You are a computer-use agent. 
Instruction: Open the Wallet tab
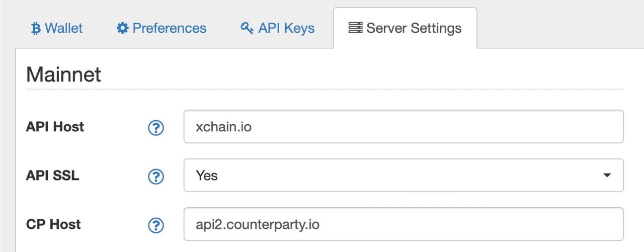[x=57, y=28]
